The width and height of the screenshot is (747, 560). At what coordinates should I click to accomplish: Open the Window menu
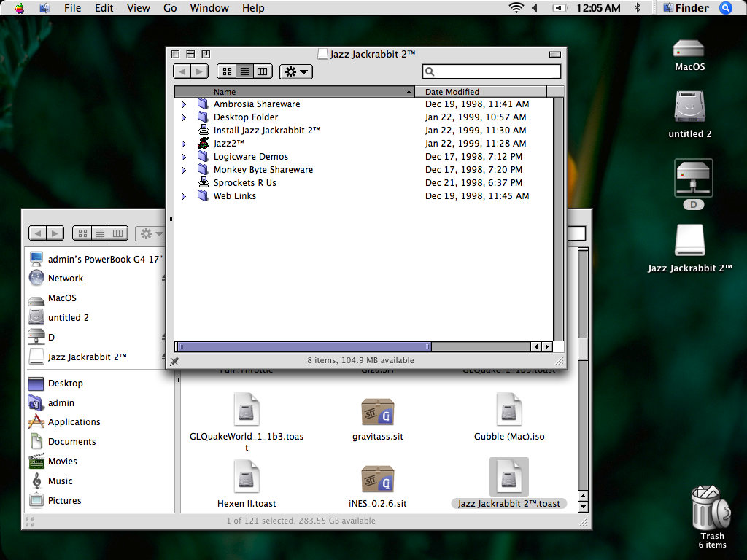tap(209, 8)
